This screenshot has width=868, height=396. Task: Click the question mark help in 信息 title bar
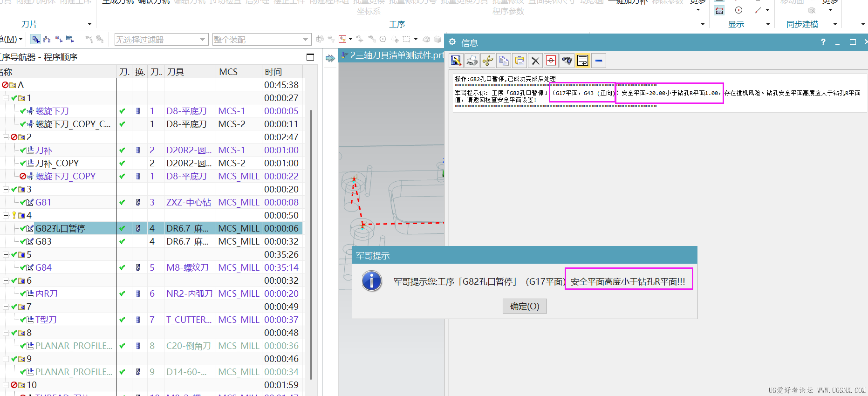point(823,42)
